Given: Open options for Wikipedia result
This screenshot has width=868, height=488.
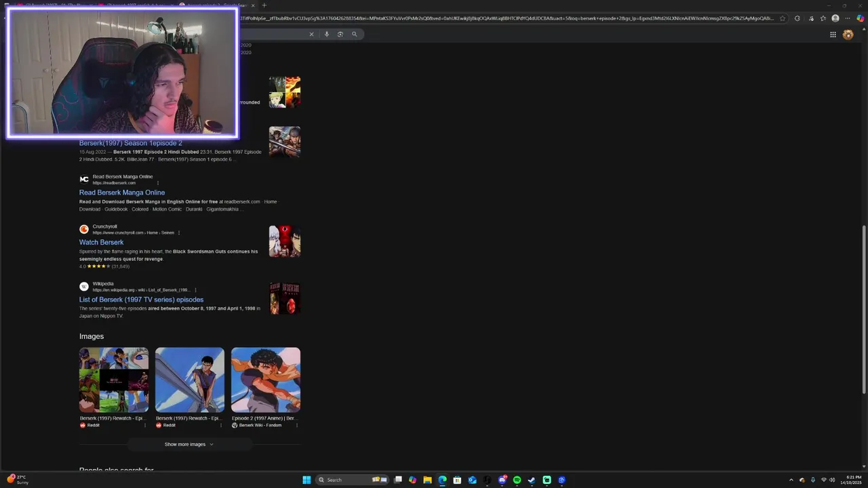Looking at the screenshot, I should click(x=195, y=290).
